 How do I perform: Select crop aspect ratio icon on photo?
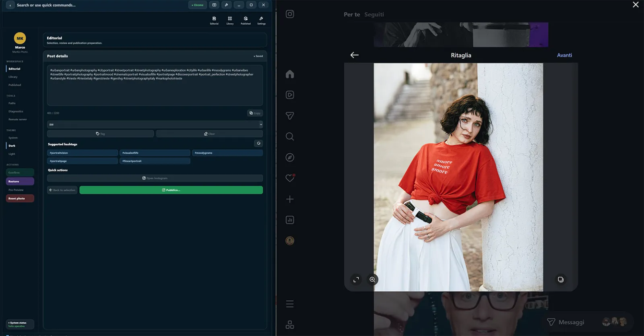(x=356, y=279)
